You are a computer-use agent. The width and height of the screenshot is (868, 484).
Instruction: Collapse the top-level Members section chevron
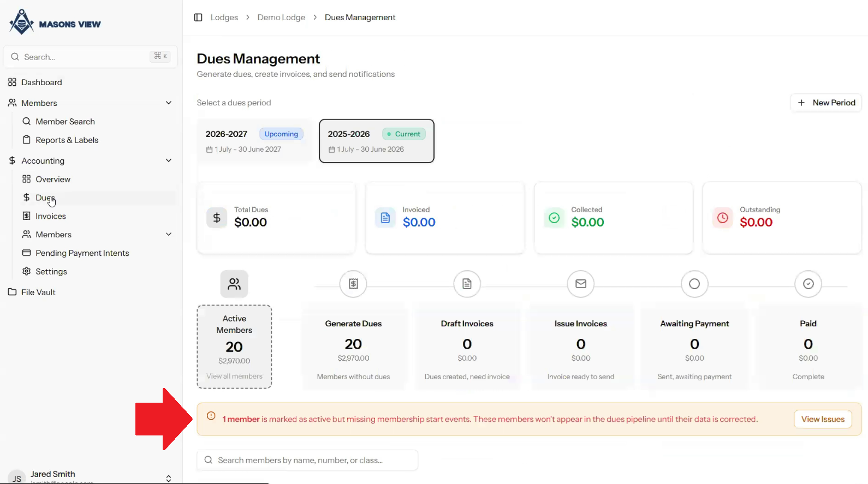[x=169, y=103]
